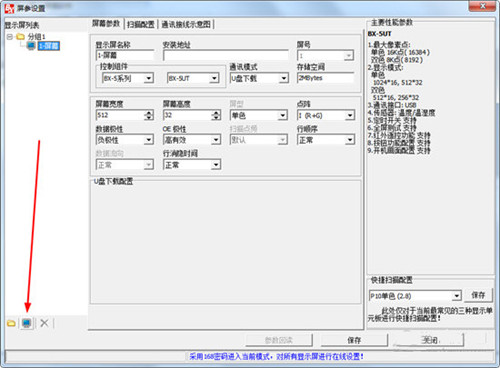Click the 1024*16, 512*32 text line

click(397, 82)
